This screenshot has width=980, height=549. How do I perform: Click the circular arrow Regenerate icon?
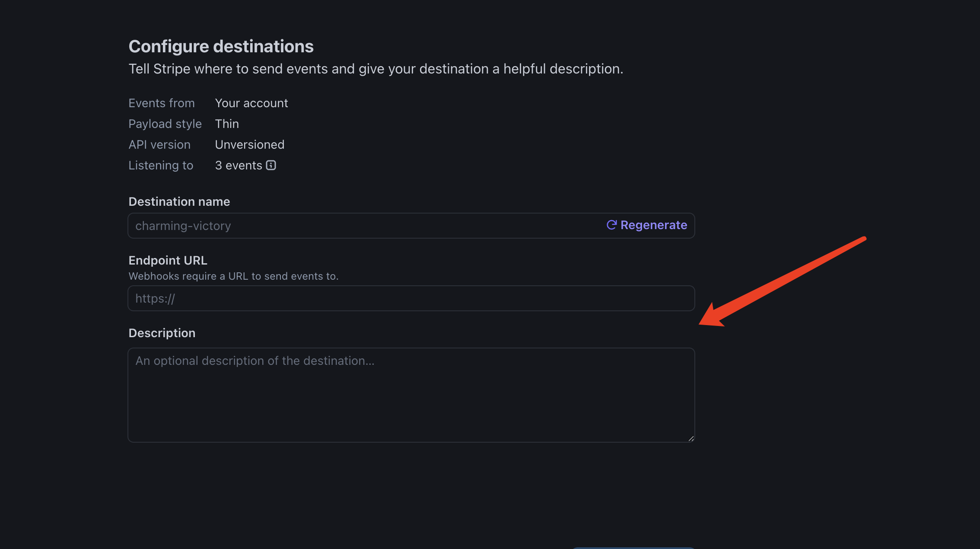(611, 225)
